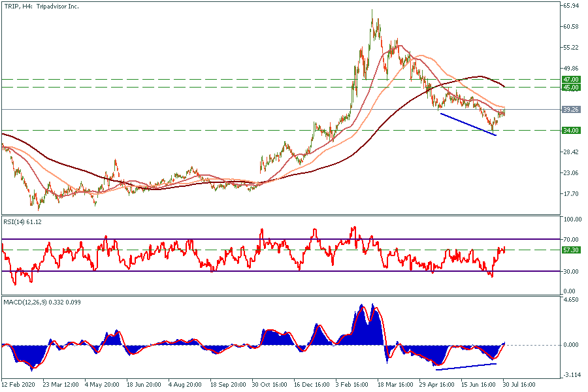Viewport: 588px width, 392px height.
Task: Click the current price tag 39.26
Action: point(572,110)
